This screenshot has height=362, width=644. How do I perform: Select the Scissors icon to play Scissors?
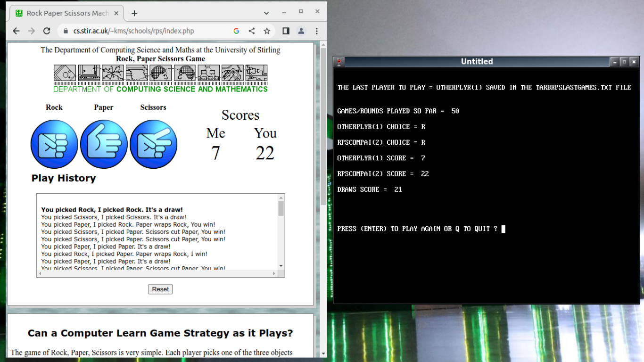tap(153, 144)
